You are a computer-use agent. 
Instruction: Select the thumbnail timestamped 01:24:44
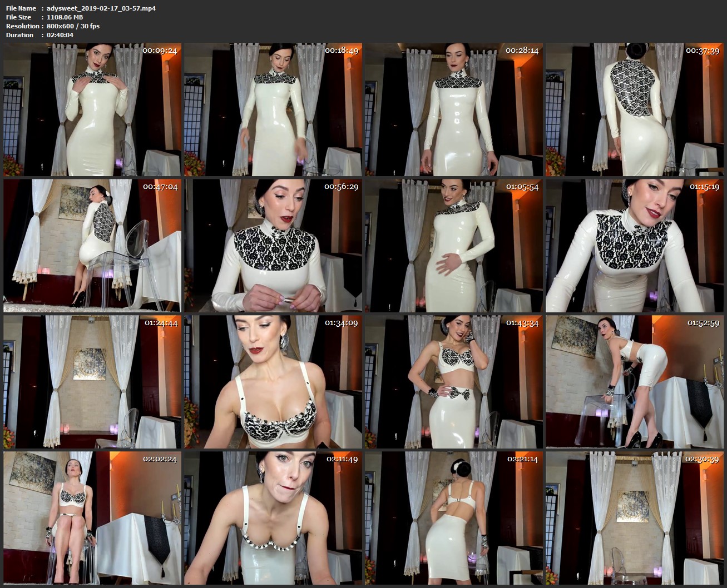(x=92, y=382)
